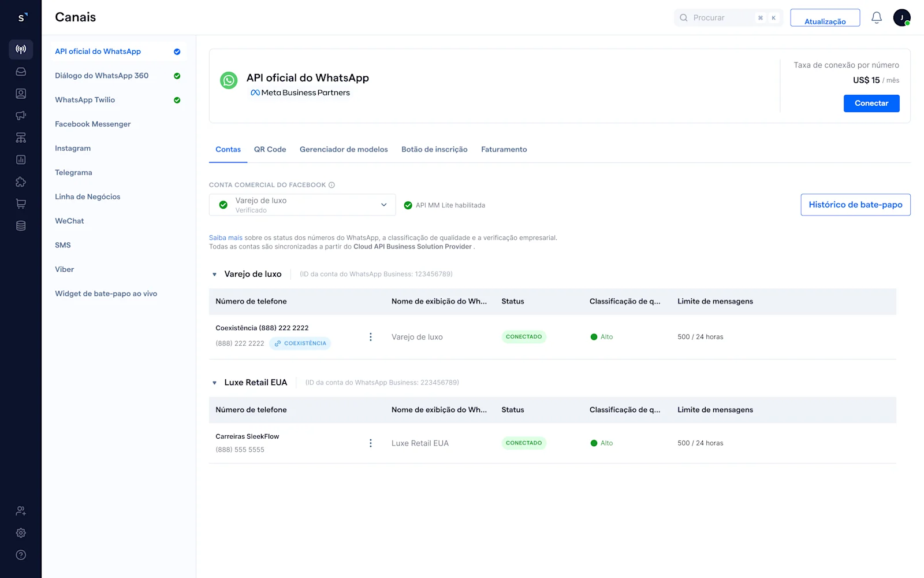924x578 pixels.
Task: Open the puzzle-piece Integrations icon
Action: (x=21, y=181)
